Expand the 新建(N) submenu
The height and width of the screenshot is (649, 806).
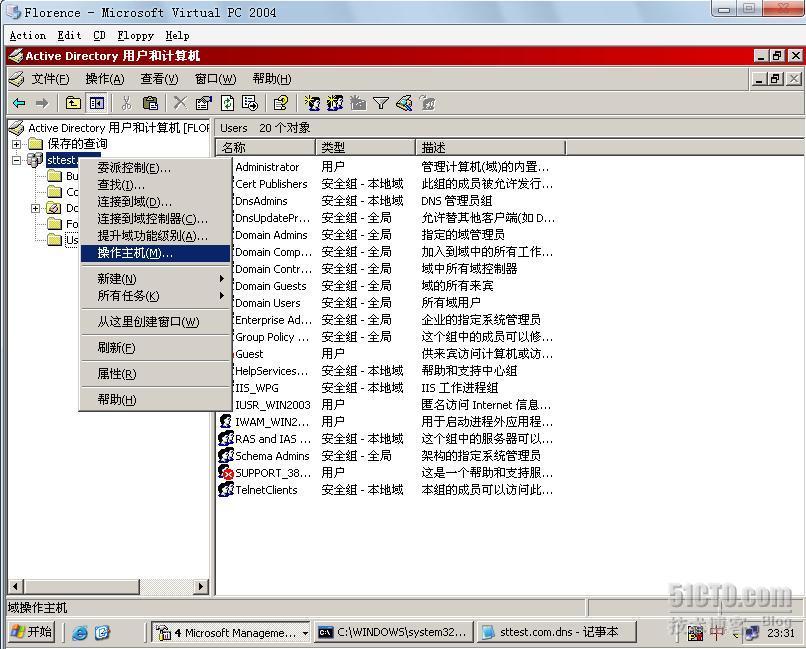pyautogui.click(x=155, y=279)
